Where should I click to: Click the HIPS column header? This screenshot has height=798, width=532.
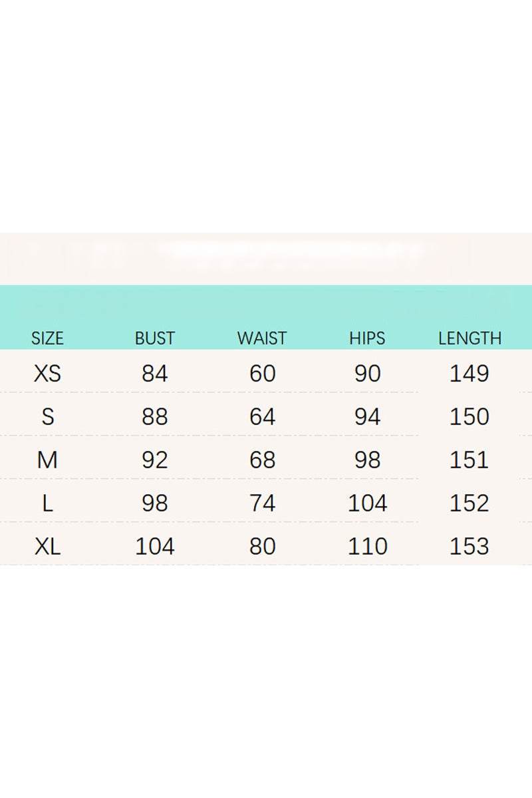(x=367, y=338)
